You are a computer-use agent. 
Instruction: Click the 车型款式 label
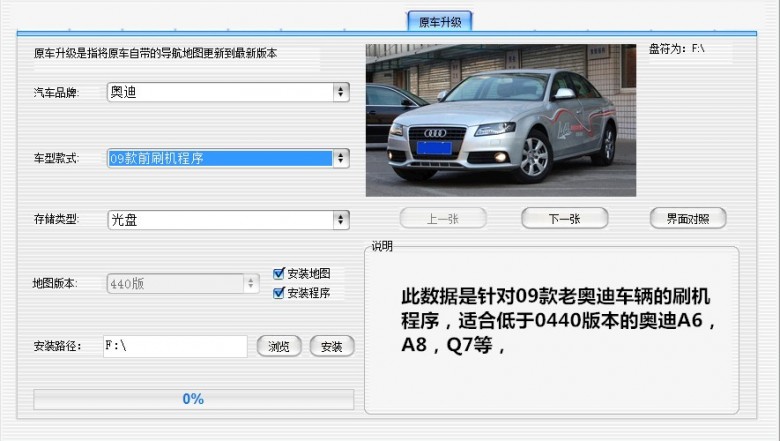pos(56,159)
